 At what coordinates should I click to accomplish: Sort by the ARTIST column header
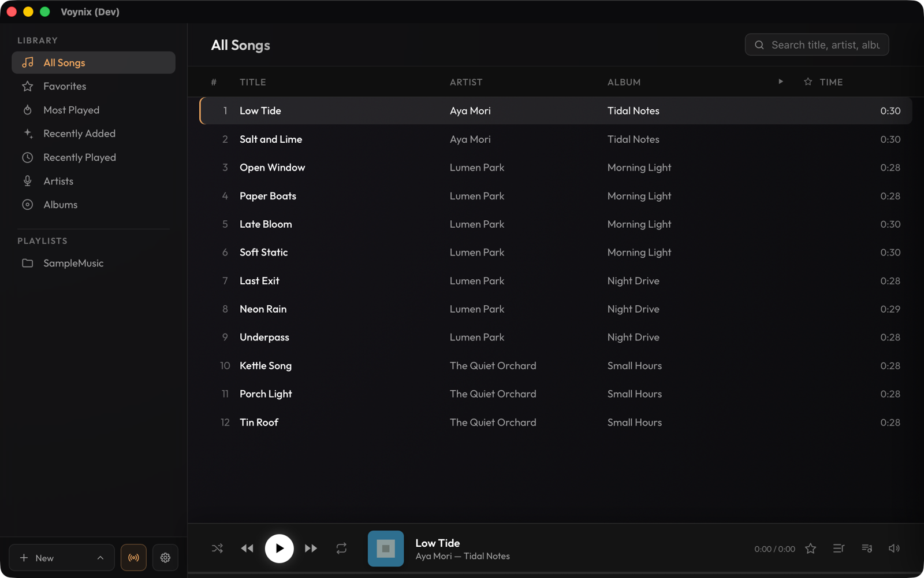tap(466, 82)
